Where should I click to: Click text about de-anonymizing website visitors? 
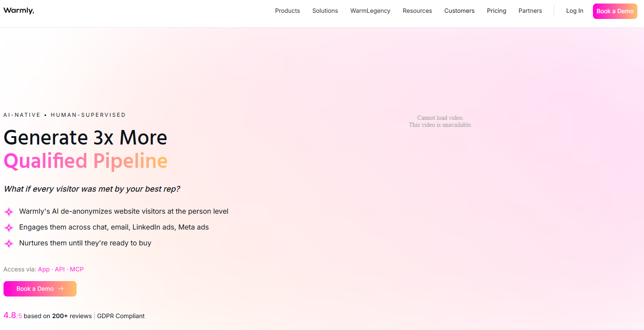[x=124, y=211]
